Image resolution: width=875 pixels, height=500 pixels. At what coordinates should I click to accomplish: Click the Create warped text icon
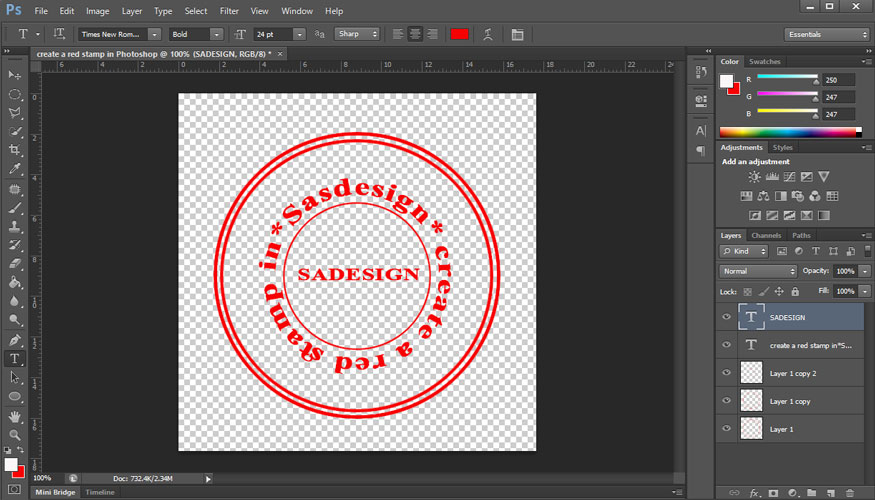(488, 34)
